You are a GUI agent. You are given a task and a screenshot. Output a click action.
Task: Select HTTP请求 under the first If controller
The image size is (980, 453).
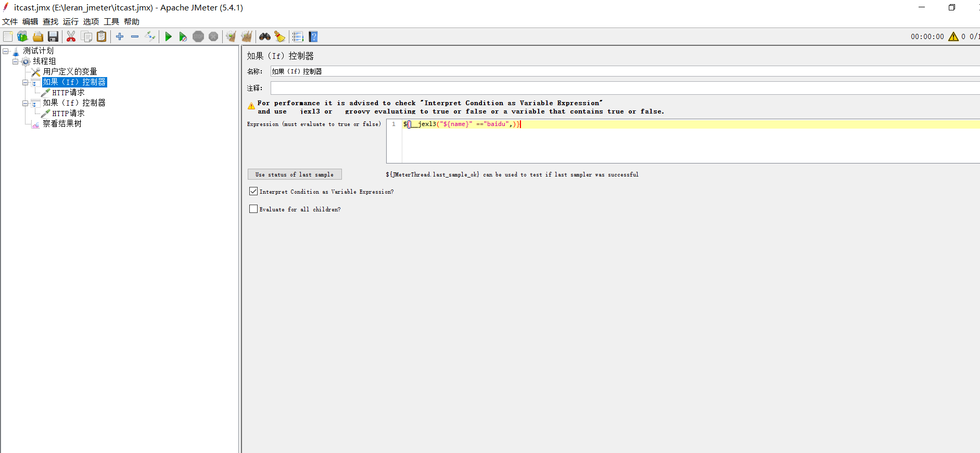pos(68,93)
